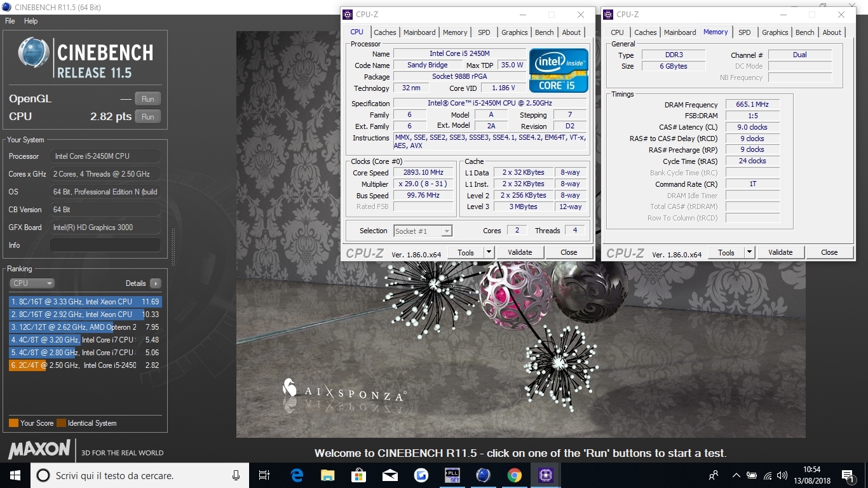Click Close button in left CPU-Z
The width and height of the screenshot is (868, 488).
pyautogui.click(x=569, y=252)
